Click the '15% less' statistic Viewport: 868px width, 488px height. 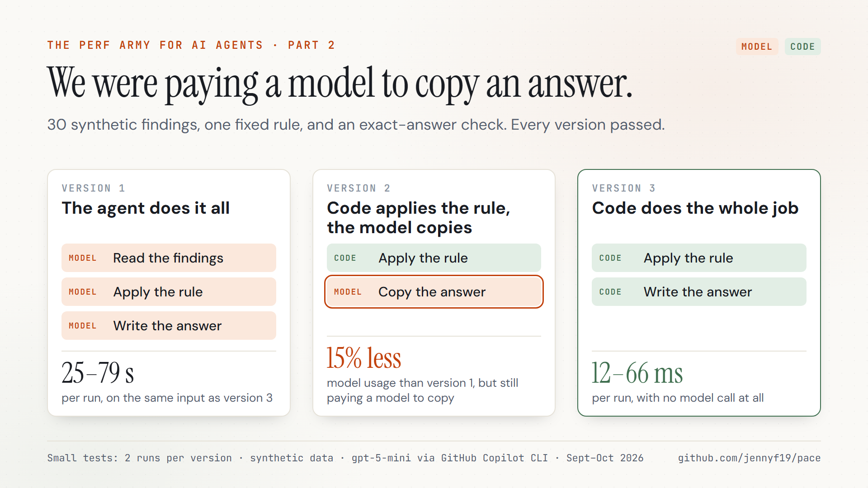pyautogui.click(x=364, y=358)
